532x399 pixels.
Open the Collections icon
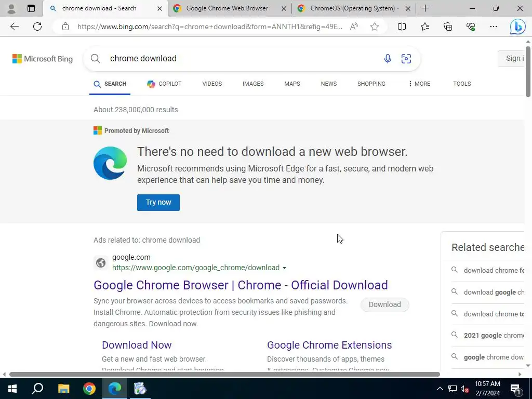pos(448,26)
